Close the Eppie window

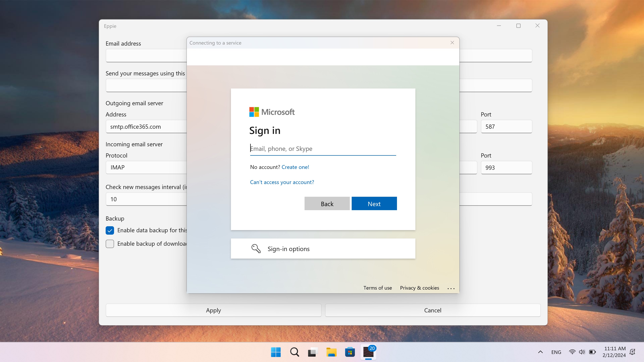pos(538,26)
